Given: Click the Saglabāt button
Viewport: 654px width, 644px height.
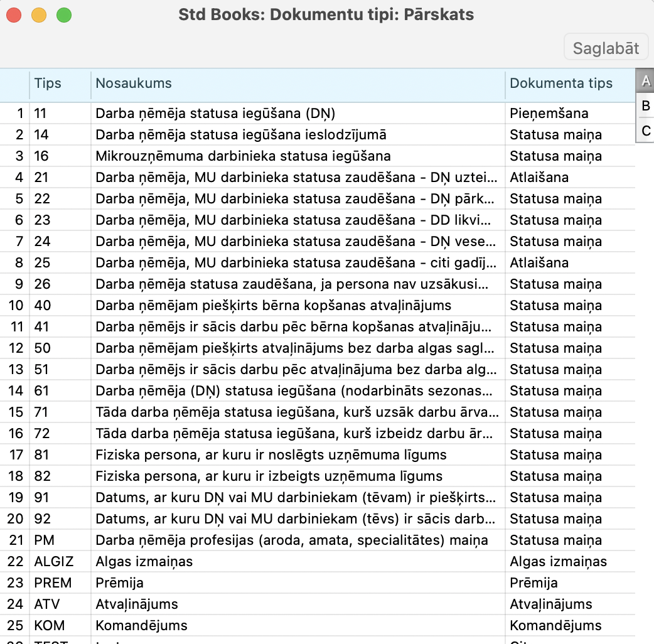Looking at the screenshot, I should [x=606, y=48].
